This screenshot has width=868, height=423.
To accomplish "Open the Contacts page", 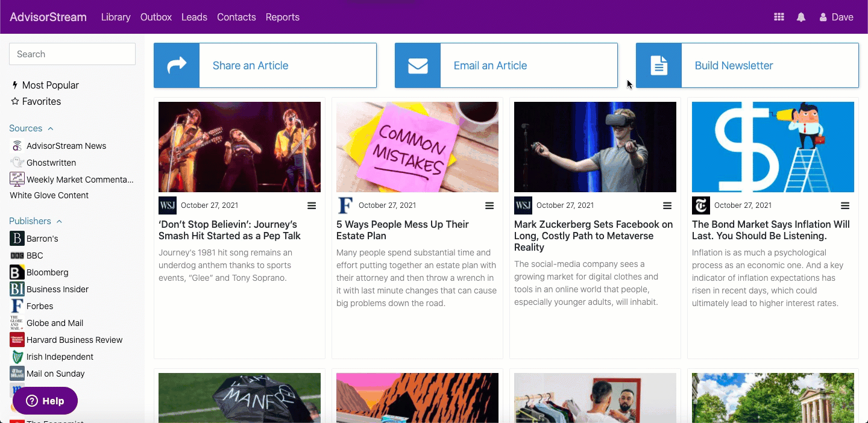I will tap(236, 17).
